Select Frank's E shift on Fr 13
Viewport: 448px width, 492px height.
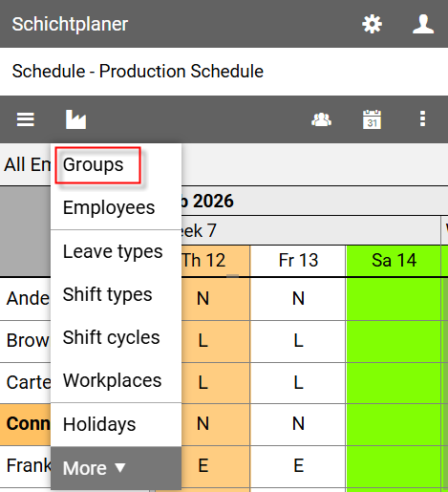[x=298, y=466]
